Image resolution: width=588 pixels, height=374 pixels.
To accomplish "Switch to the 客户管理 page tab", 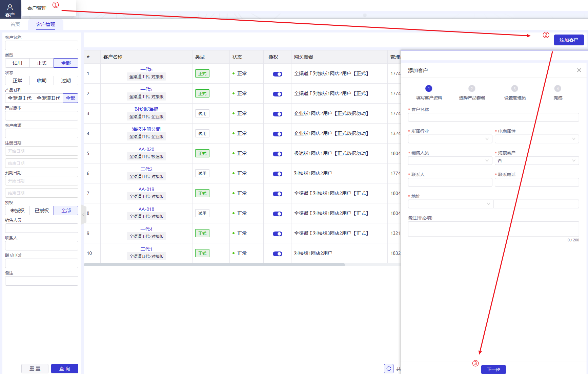I will 46,24.
